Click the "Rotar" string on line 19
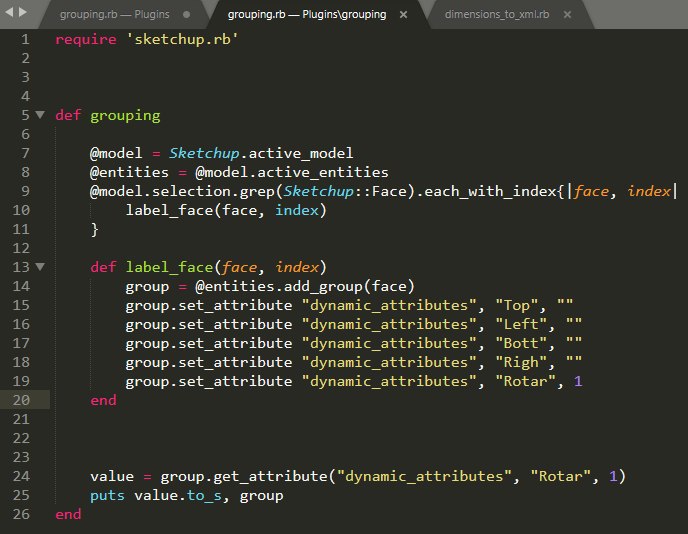This screenshot has height=534, width=688. coord(525,381)
